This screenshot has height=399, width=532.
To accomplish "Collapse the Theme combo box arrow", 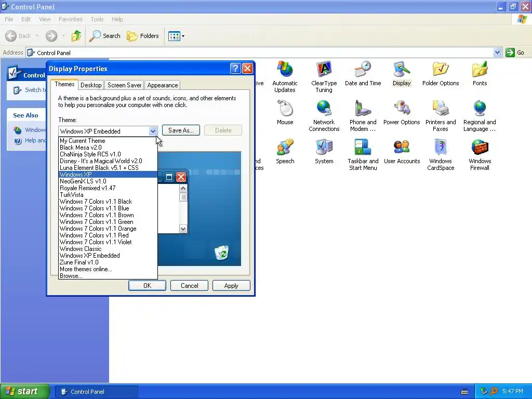I will [153, 131].
